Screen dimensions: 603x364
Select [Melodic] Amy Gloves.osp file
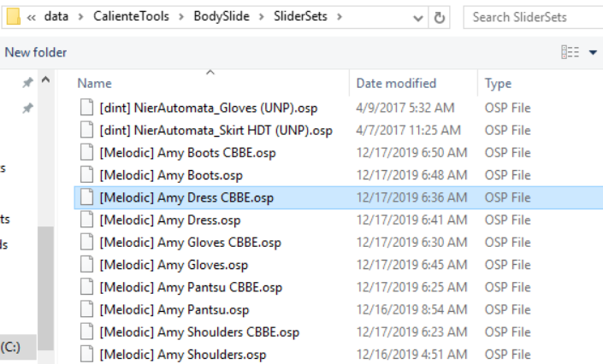(174, 265)
